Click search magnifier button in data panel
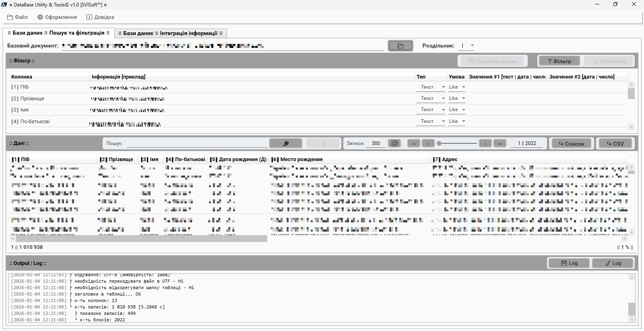Screen dimensions: 644x331 286,143
